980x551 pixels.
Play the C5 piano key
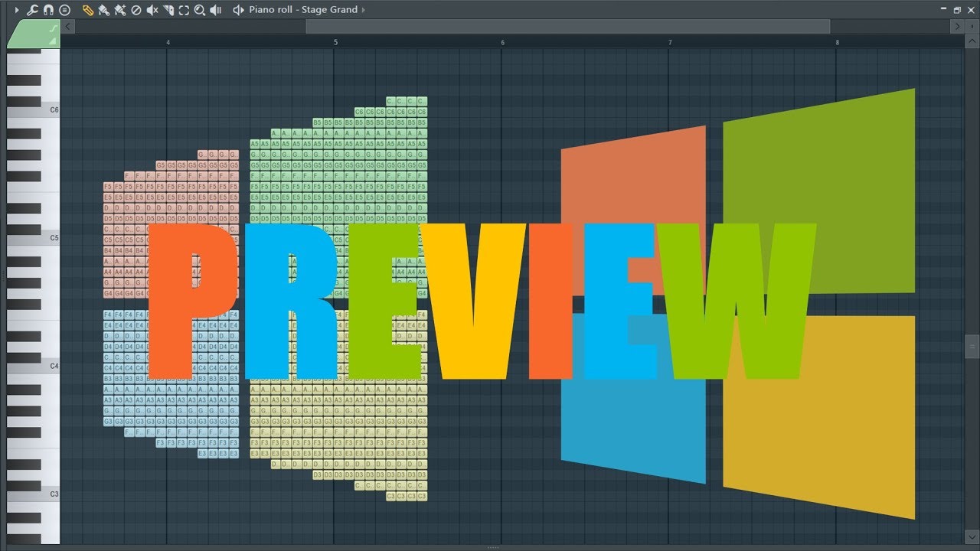pyautogui.click(x=33, y=238)
